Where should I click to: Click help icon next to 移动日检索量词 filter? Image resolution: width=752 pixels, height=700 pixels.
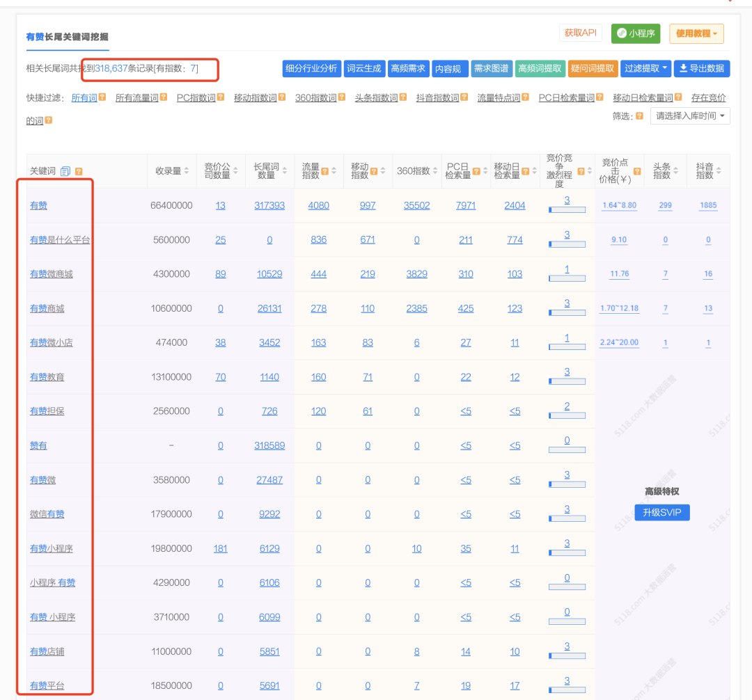[678, 97]
